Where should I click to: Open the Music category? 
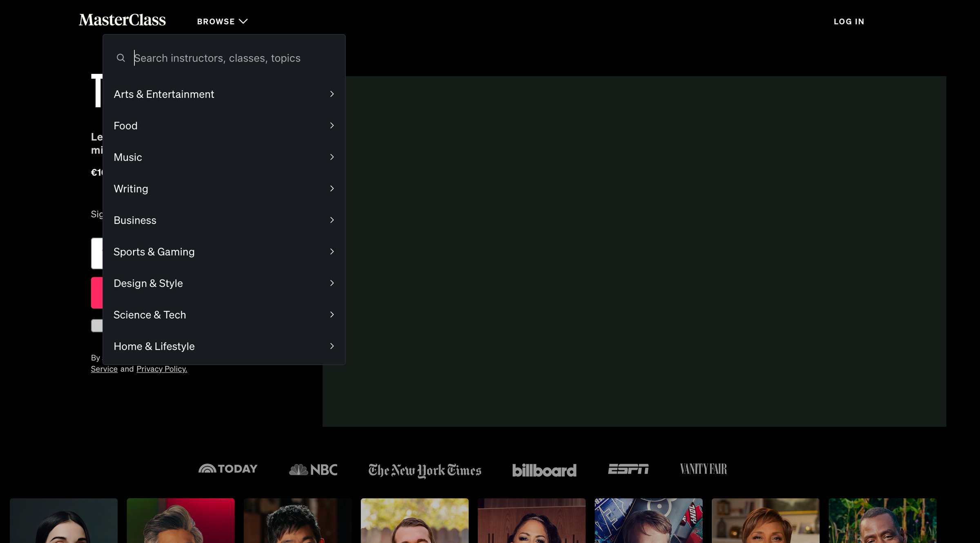pyautogui.click(x=224, y=157)
